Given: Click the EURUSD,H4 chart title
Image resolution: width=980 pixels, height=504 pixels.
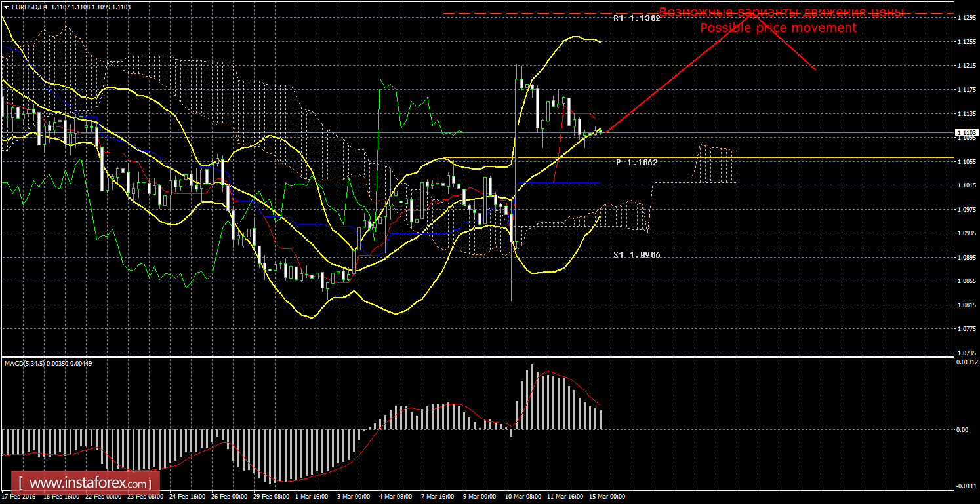Looking at the screenshot, I should click(x=28, y=7).
